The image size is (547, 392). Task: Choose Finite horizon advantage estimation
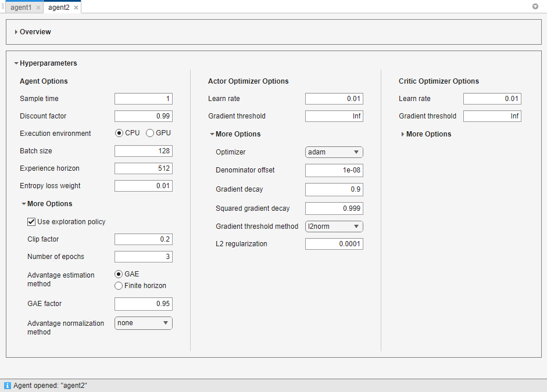[119, 286]
